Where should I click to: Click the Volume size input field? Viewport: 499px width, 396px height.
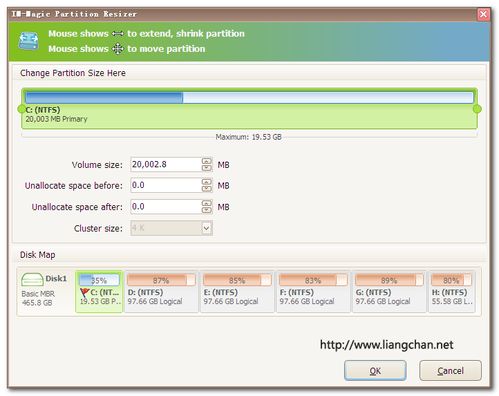(166, 165)
